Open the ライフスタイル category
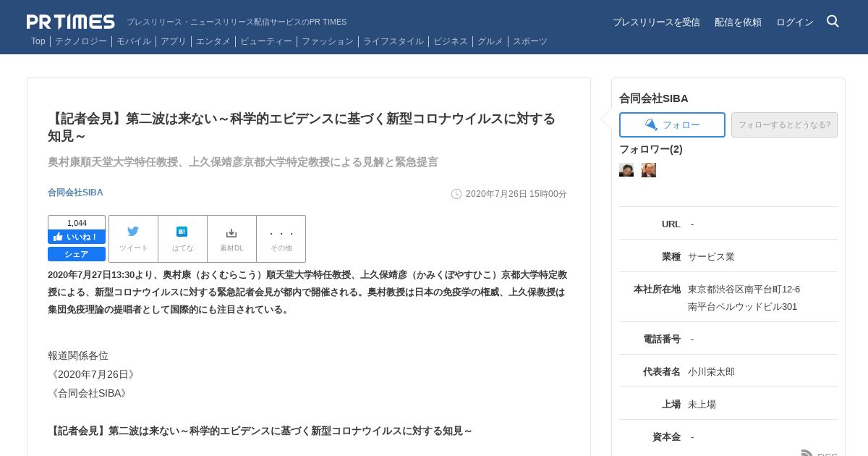The width and height of the screenshot is (868, 456). click(x=393, y=41)
